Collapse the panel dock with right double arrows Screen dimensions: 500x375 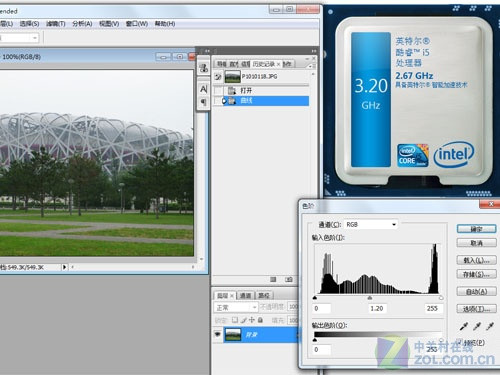[x=314, y=51]
